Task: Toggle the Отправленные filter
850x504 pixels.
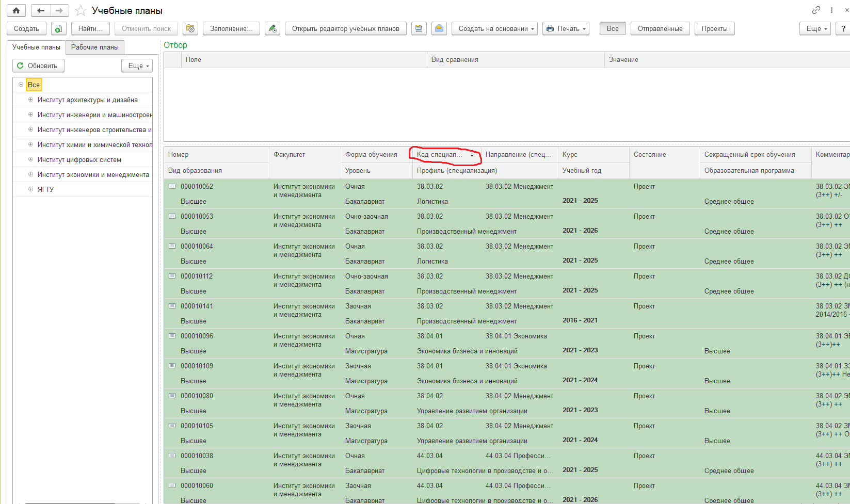Action: pos(660,28)
